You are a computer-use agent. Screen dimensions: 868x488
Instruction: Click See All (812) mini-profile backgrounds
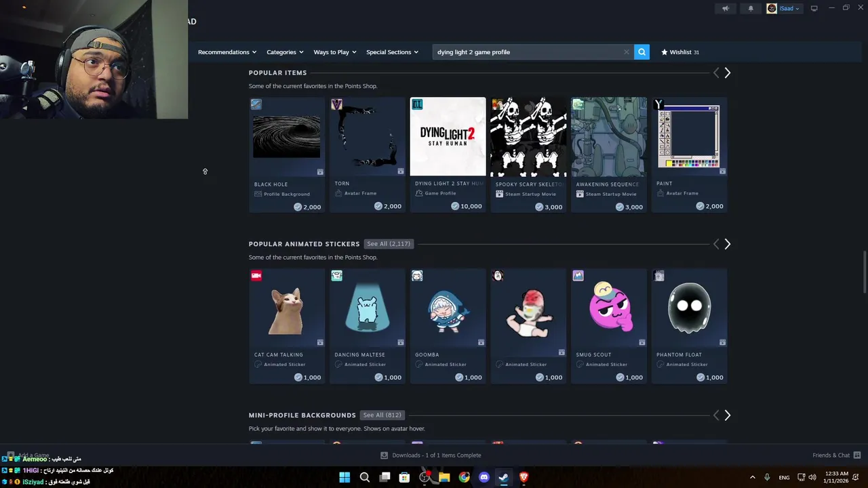[x=382, y=415]
